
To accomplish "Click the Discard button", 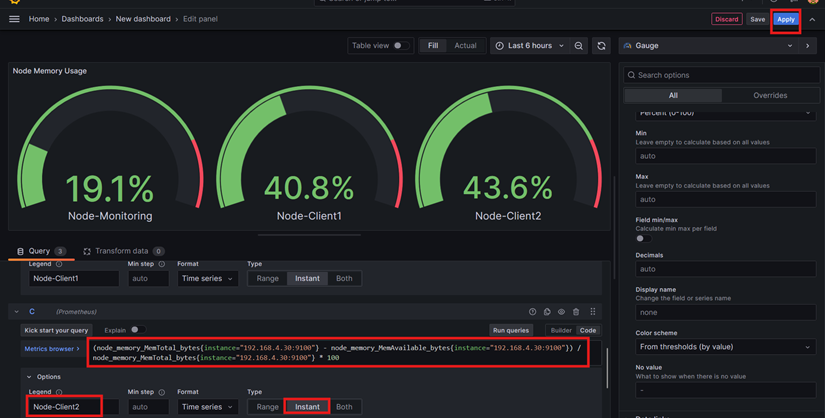I will (727, 19).
